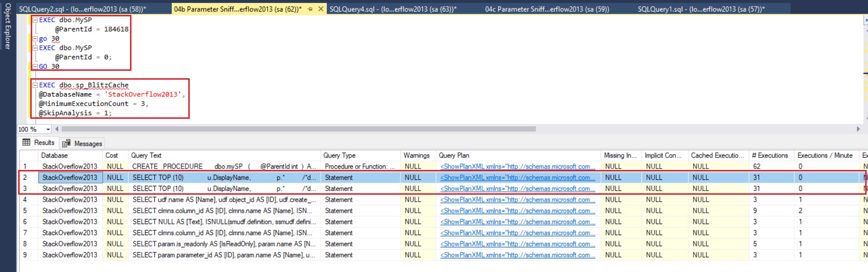Image resolution: width=868 pixels, height=272 pixels.
Task: Click the 'Procedure or Function:' query type cell
Action: [x=360, y=166]
